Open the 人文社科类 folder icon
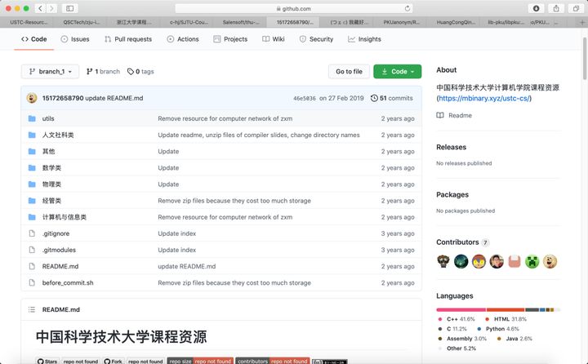 click(32, 135)
